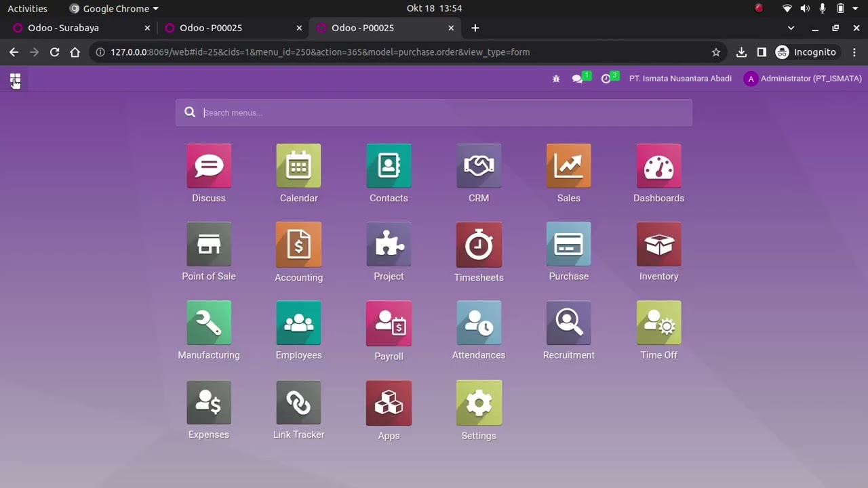Click the Odoo home menu grid icon
The height and width of the screenshot is (488, 868).
15,79
